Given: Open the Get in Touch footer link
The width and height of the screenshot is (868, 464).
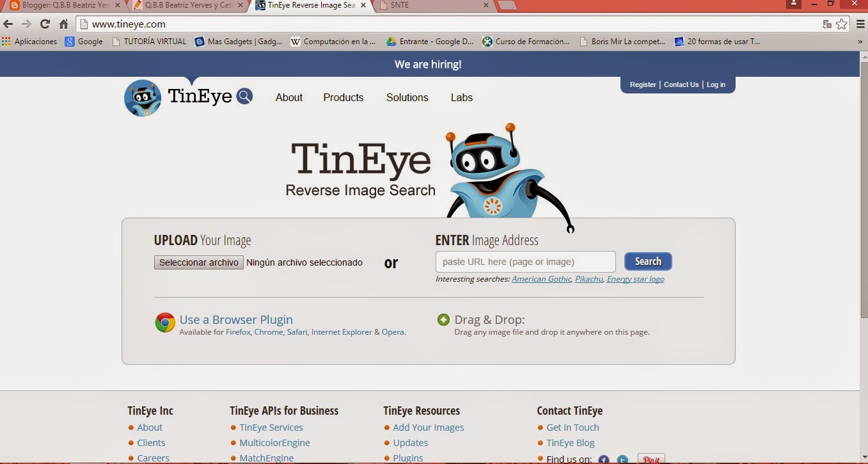Looking at the screenshot, I should click(572, 428).
